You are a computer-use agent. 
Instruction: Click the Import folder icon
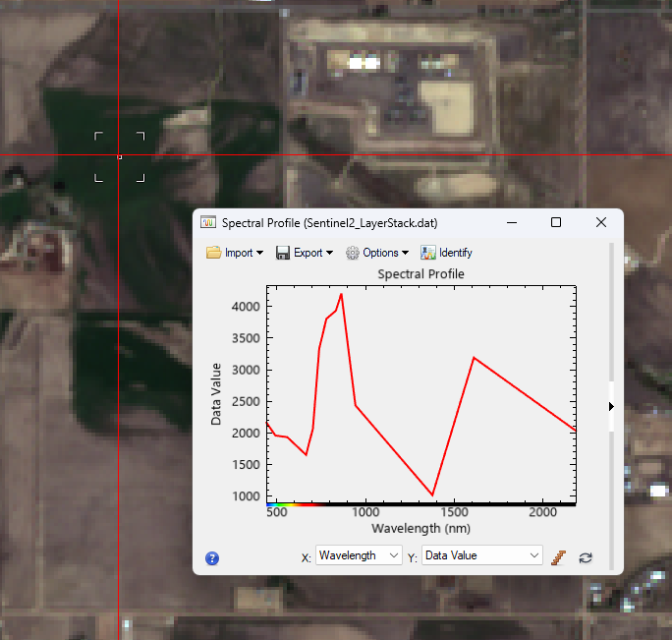(x=213, y=253)
